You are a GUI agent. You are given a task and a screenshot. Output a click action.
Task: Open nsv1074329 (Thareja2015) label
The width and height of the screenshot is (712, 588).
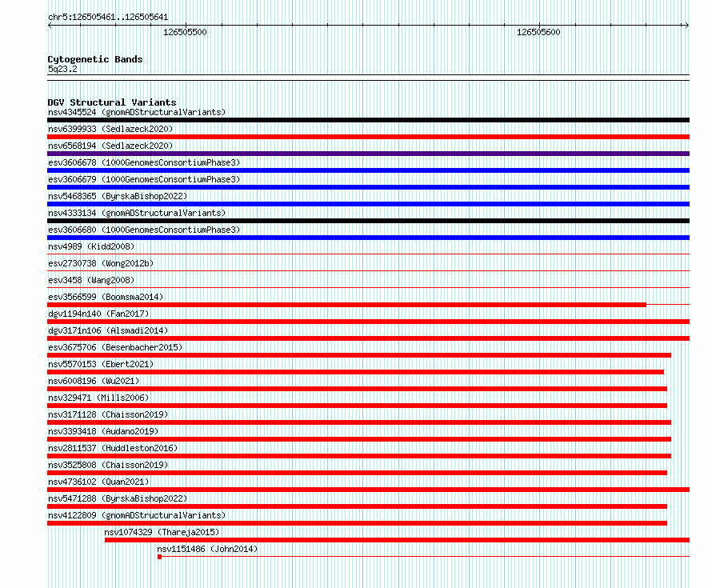coord(162,532)
